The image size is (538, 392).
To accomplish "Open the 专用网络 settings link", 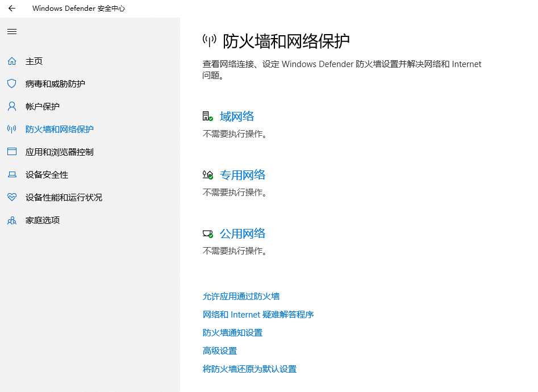I will [243, 175].
